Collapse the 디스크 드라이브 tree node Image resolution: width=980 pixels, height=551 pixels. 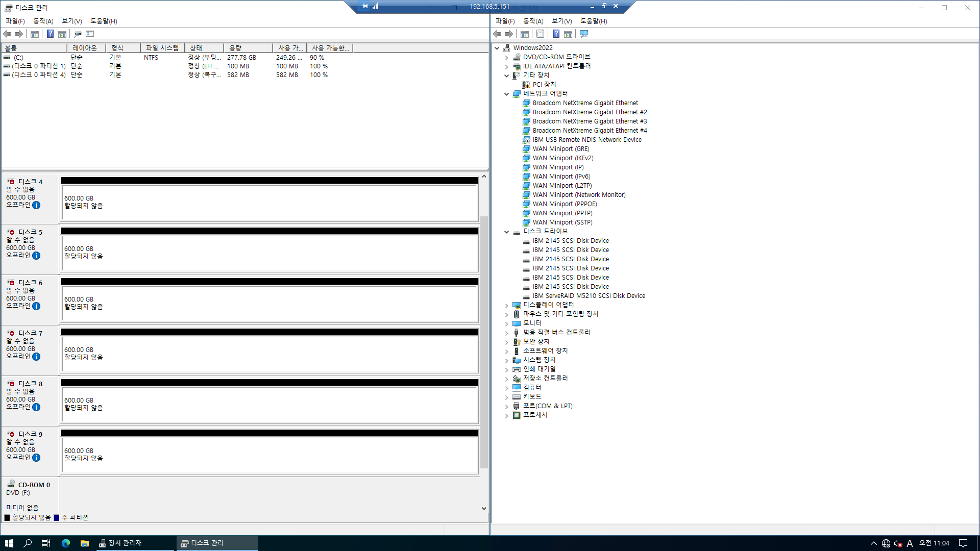point(506,232)
